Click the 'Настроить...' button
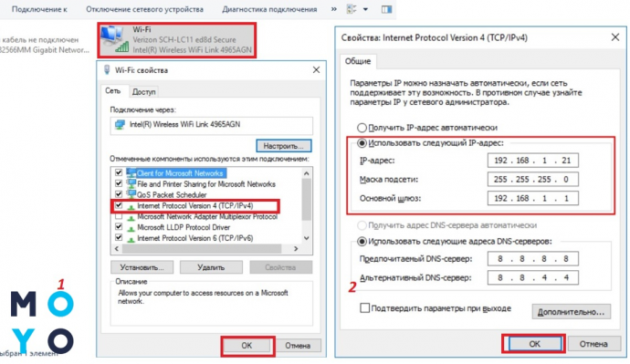The image size is (630, 364). point(284,146)
